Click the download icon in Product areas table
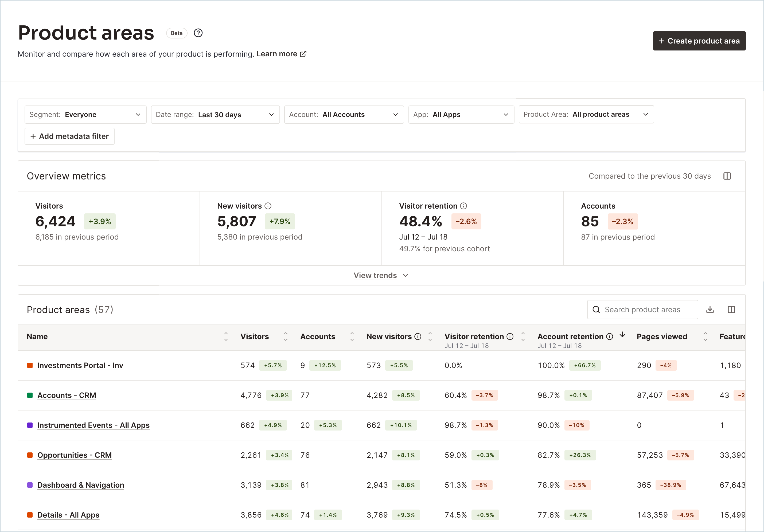764x532 pixels. point(710,310)
